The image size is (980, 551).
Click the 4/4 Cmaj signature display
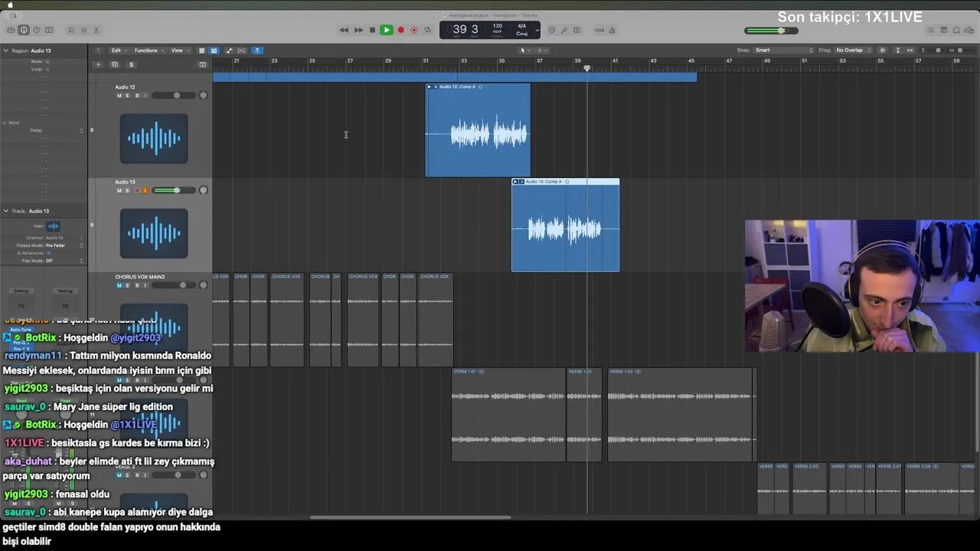522,30
